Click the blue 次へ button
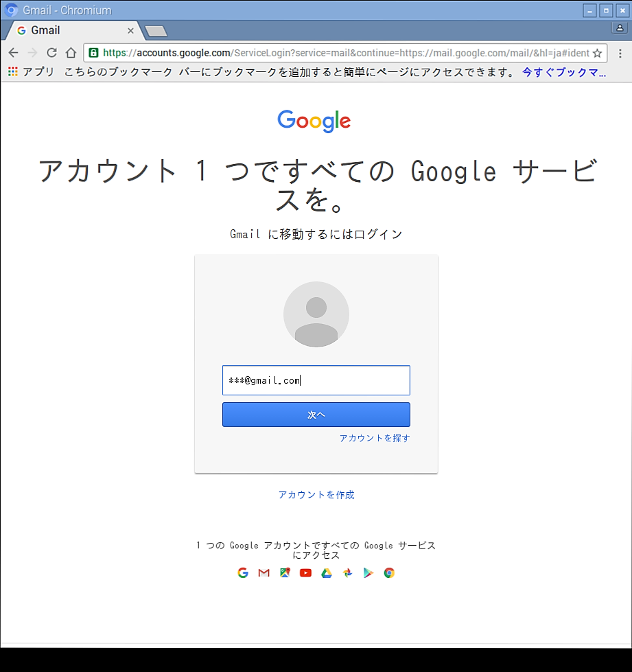Image resolution: width=632 pixels, height=672 pixels. 316,415
